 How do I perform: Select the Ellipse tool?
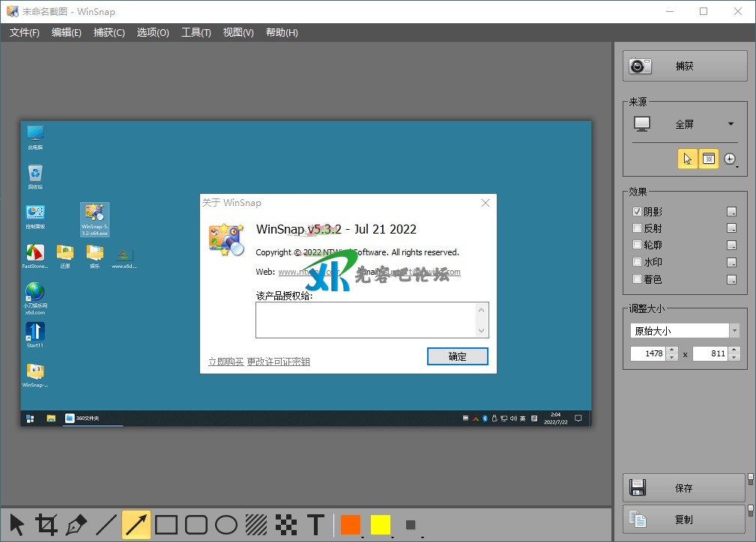[226, 525]
